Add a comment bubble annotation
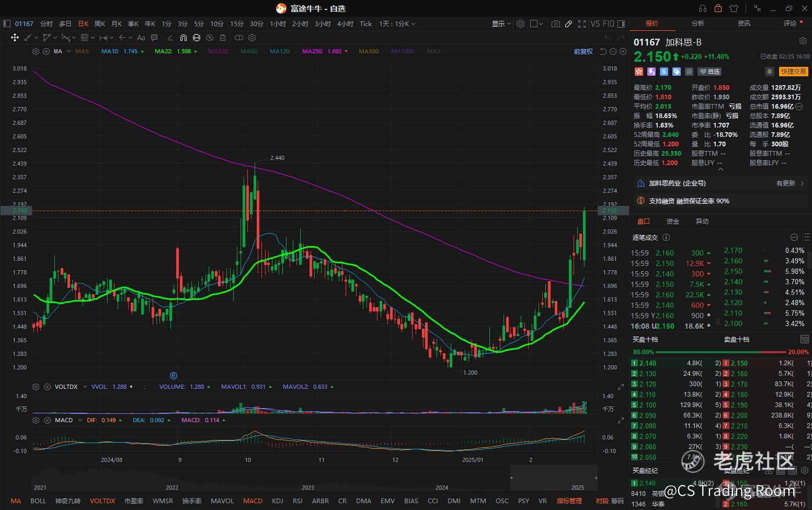The image size is (812, 510). tap(154, 38)
